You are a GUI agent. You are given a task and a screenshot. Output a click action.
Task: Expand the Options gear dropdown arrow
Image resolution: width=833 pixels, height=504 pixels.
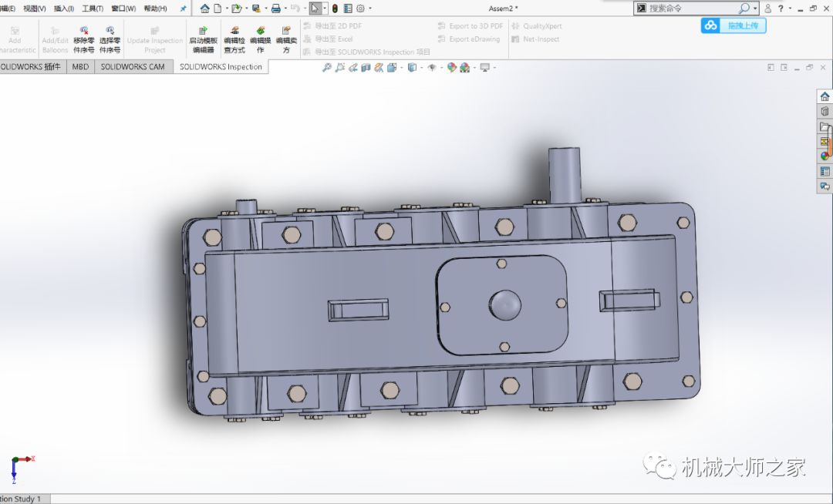[370, 8]
